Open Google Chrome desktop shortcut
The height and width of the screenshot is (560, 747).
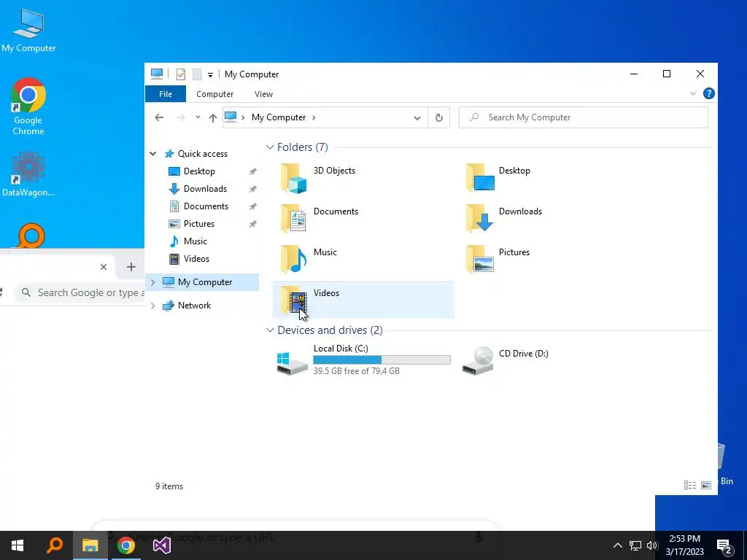[x=28, y=106]
